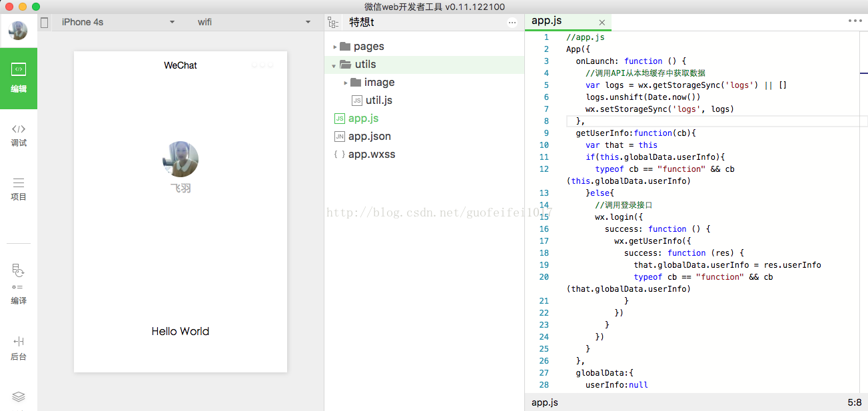Open the 项目 (Project) panel

[19, 189]
